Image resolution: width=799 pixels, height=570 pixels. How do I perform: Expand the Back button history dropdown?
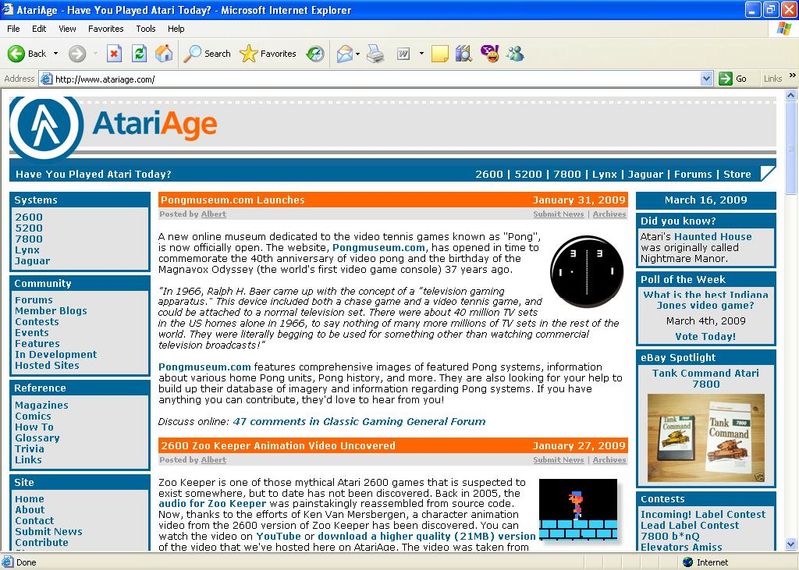[x=56, y=53]
